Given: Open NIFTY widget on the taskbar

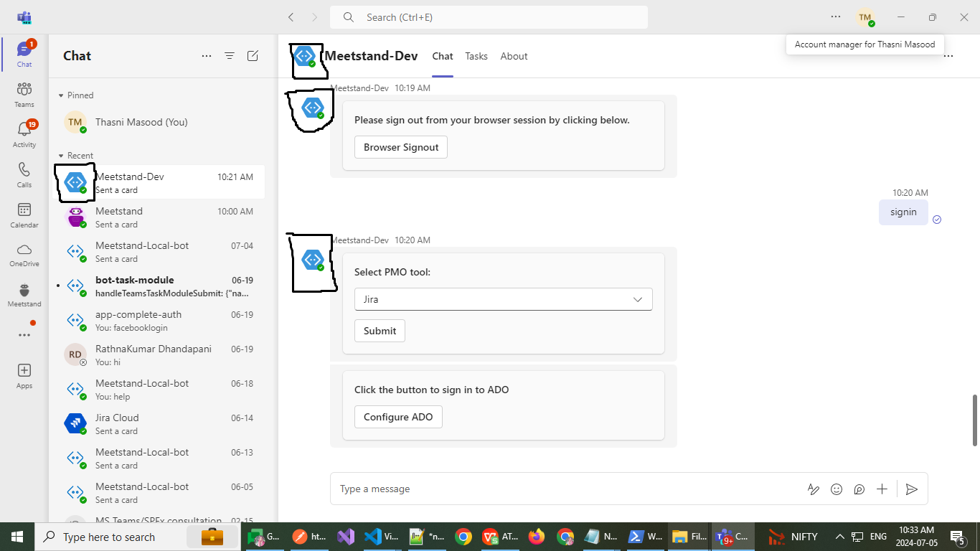Looking at the screenshot, I should (x=793, y=537).
